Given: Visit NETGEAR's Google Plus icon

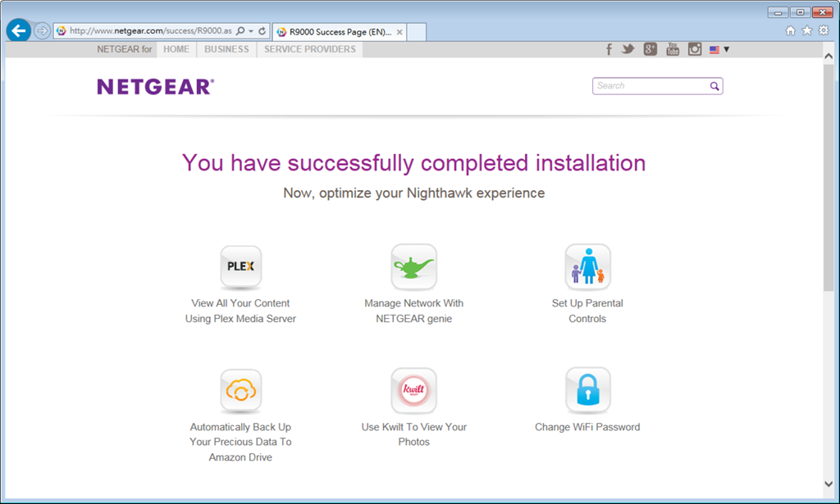Looking at the screenshot, I should coord(650,49).
